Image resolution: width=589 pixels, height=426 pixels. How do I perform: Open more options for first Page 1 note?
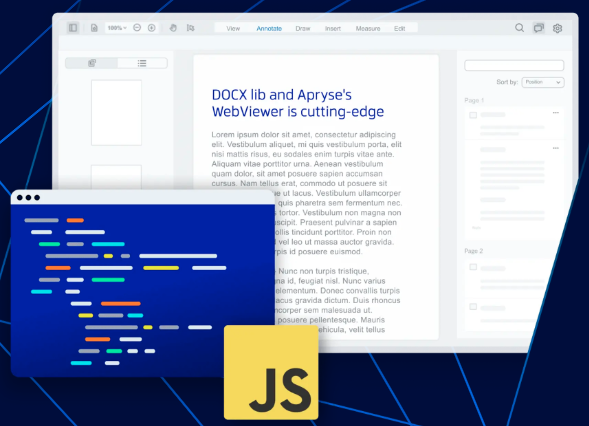point(556,113)
